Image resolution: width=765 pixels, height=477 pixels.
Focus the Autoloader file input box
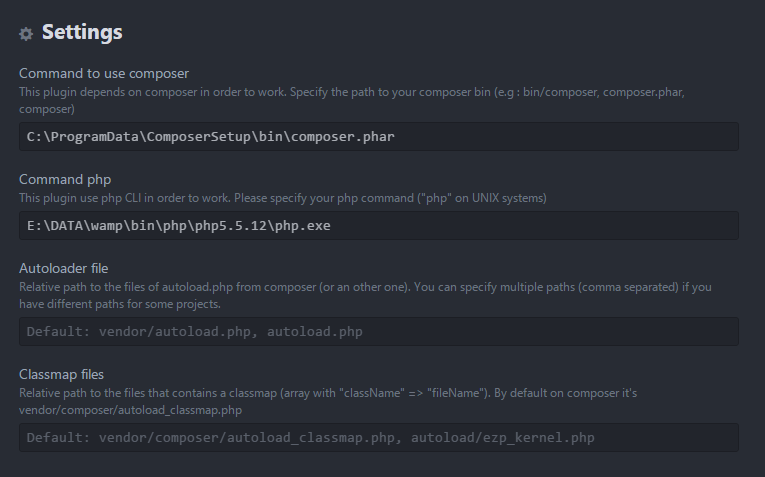coord(379,332)
